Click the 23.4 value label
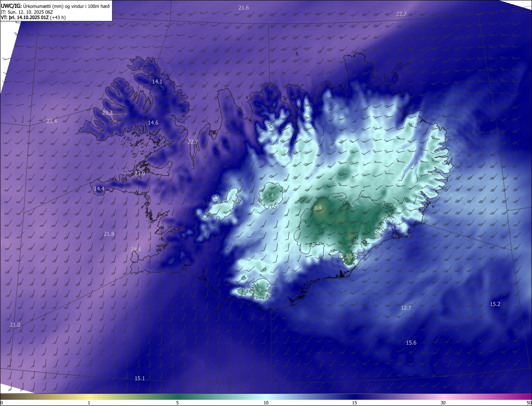532x406 pixels. pyautogui.click(x=52, y=121)
